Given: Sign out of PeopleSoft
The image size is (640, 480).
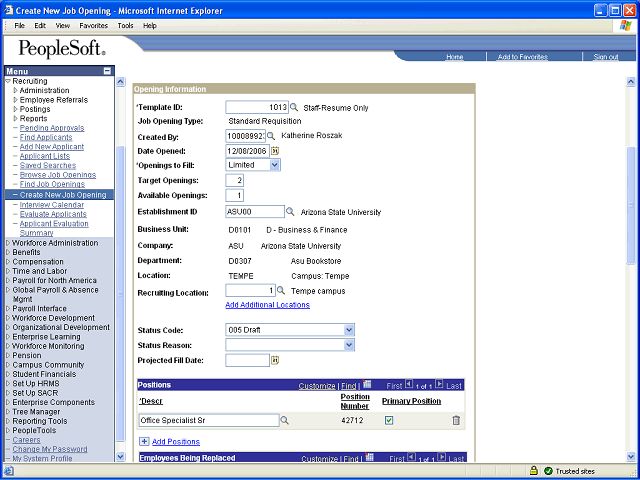Looking at the screenshot, I should coord(606,57).
